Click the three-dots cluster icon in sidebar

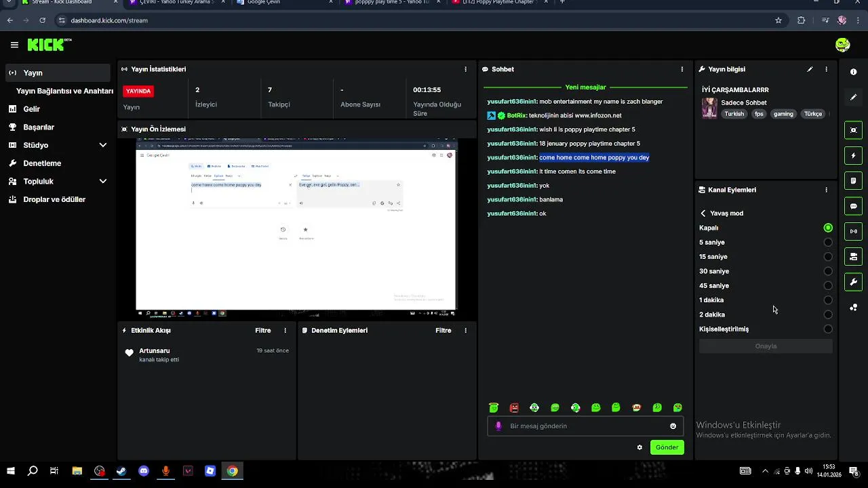(853, 307)
